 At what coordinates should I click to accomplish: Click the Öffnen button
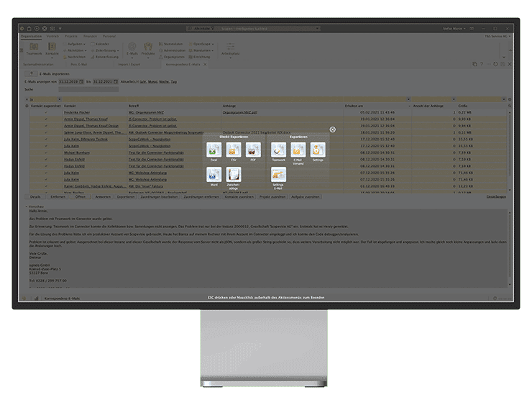click(81, 197)
